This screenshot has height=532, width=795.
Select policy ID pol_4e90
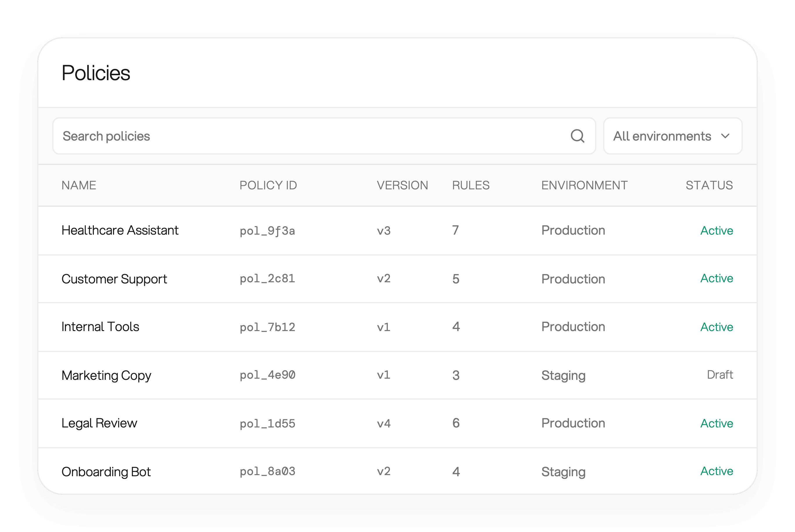[267, 375]
